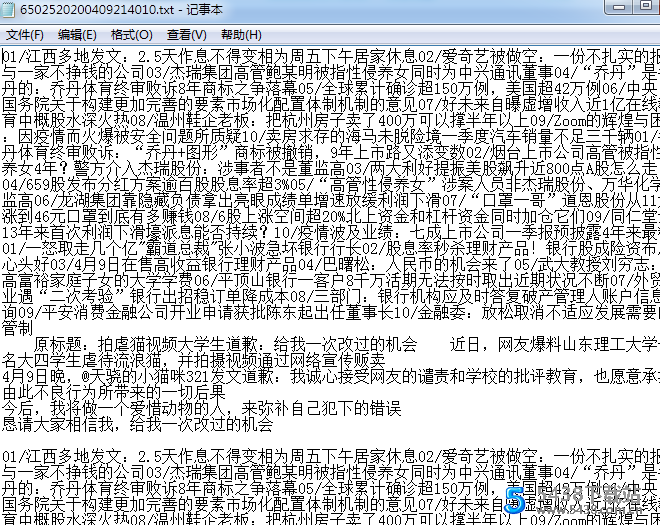
Task: Click the line starting with 4月9日晚
Action: click(330, 376)
